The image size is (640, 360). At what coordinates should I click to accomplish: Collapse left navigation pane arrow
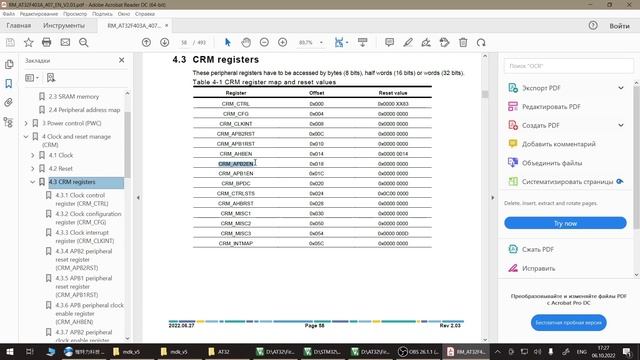[x=138, y=198]
